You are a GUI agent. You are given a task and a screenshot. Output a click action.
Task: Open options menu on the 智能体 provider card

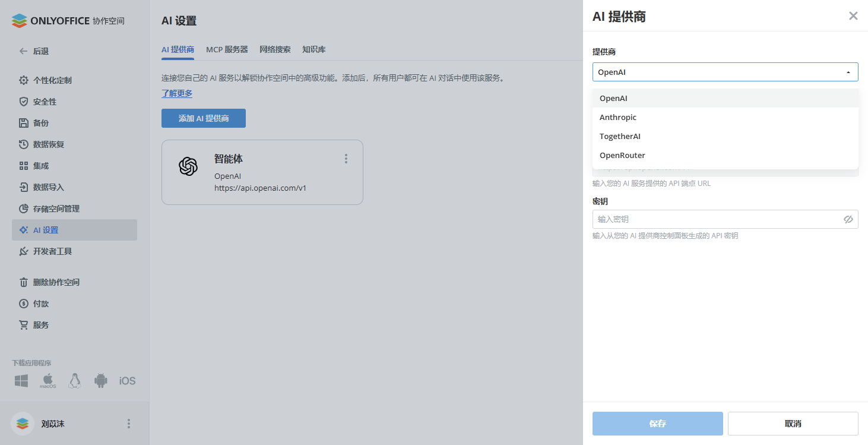[346, 158]
